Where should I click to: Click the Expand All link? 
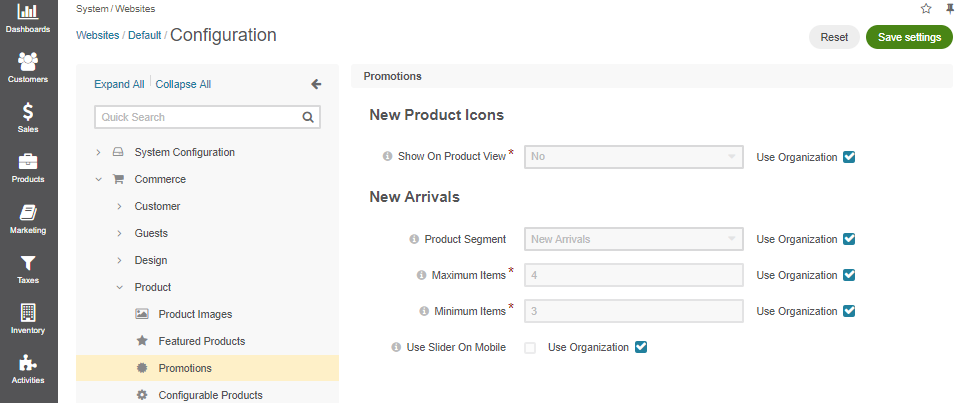pos(119,84)
